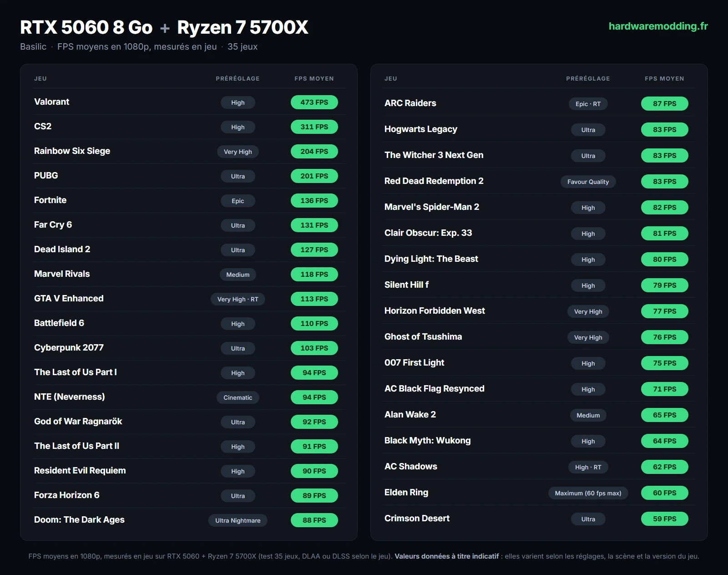Click Resident Evil Requiem game name
Image resolution: width=728 pixels, height=575 pixels.
point(80,471)
